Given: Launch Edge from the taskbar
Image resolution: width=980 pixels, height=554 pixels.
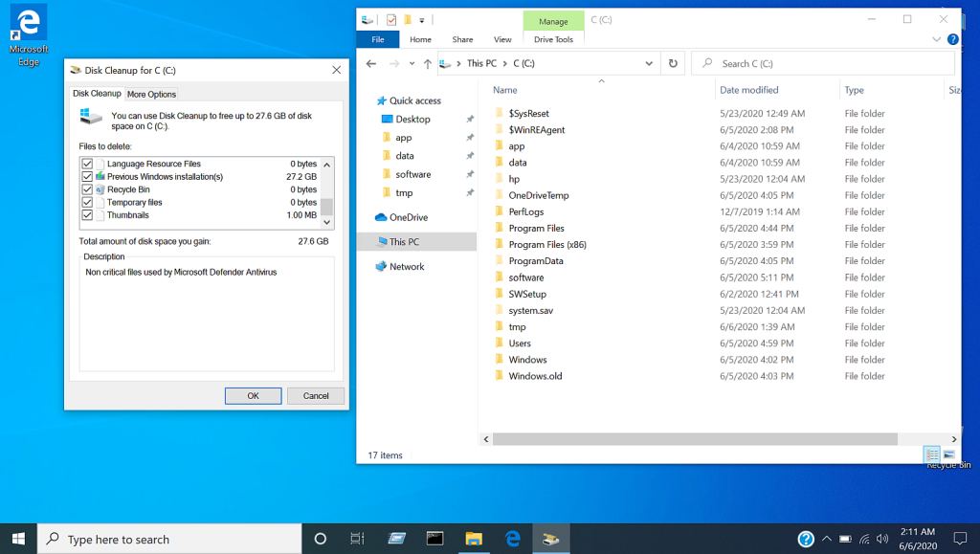Looking at the screenshot, I should pos(513,539).
